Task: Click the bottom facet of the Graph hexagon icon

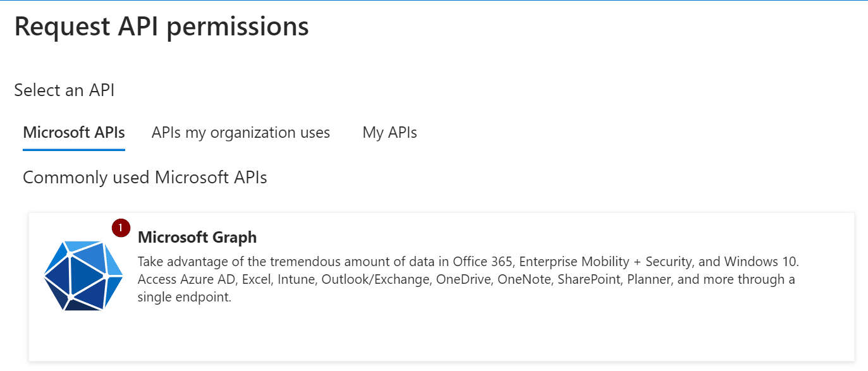Action: pos(83,306)
